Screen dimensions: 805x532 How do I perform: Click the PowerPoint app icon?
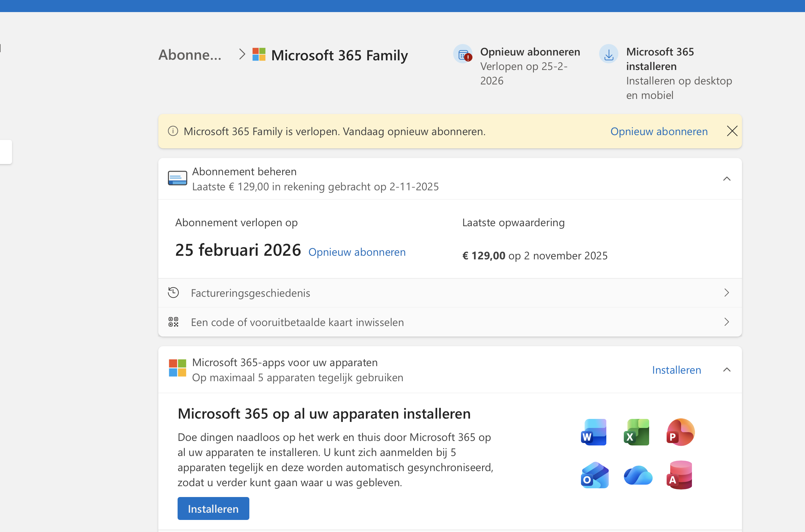pyautogui.click(x=680, y=432)
